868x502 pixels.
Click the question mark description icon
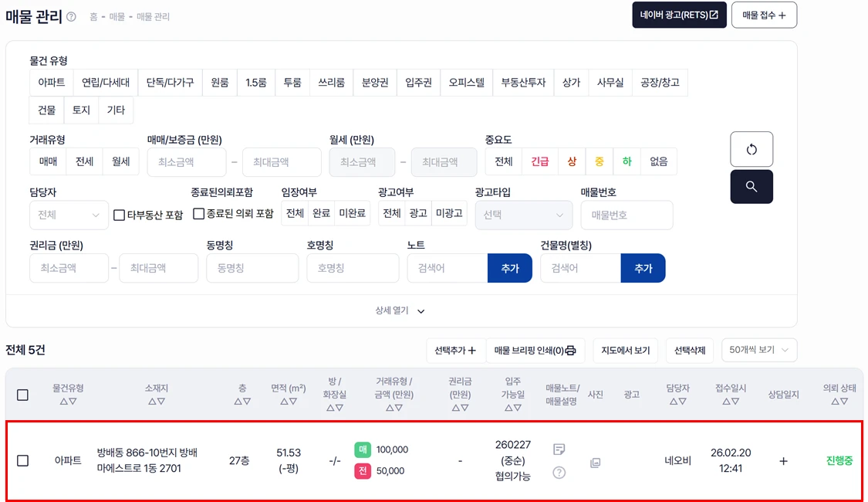coord(559,472)
